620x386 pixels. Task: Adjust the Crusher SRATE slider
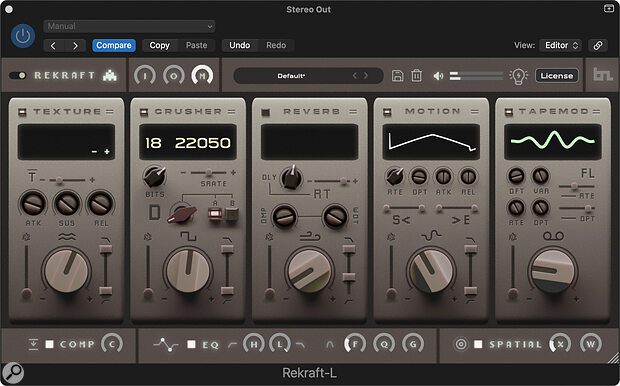(208, 172)
